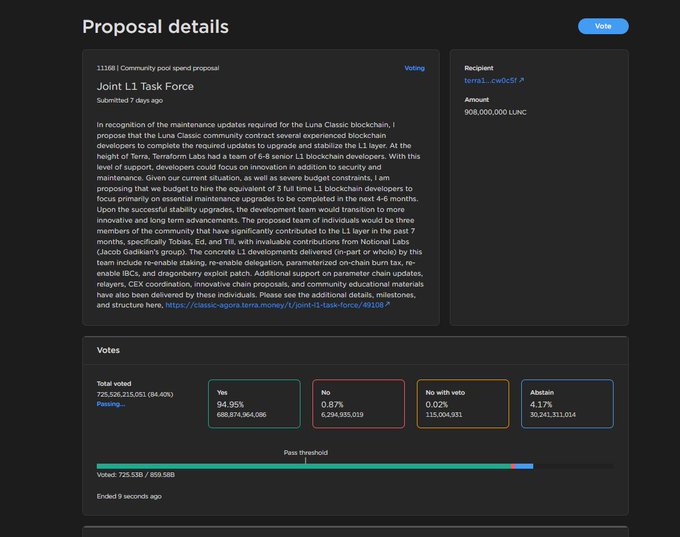Click the Abstain count 30,241,311,014
680x537 pixels.
[x=553, y=415]
